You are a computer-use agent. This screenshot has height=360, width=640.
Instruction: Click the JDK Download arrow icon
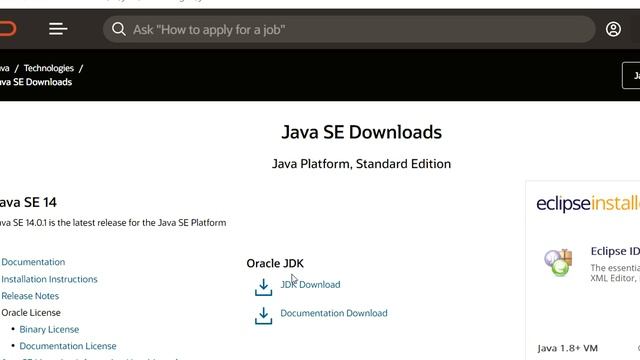pos(263,287)
